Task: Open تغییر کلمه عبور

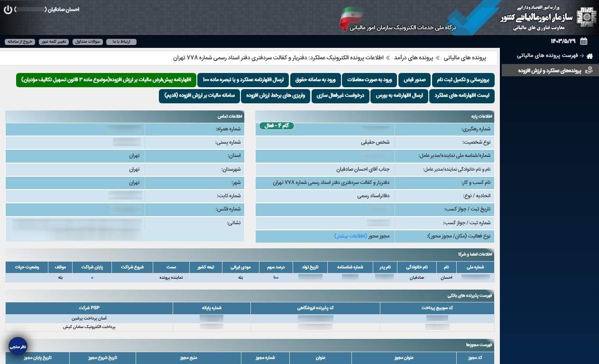Action: click(55, 42)
